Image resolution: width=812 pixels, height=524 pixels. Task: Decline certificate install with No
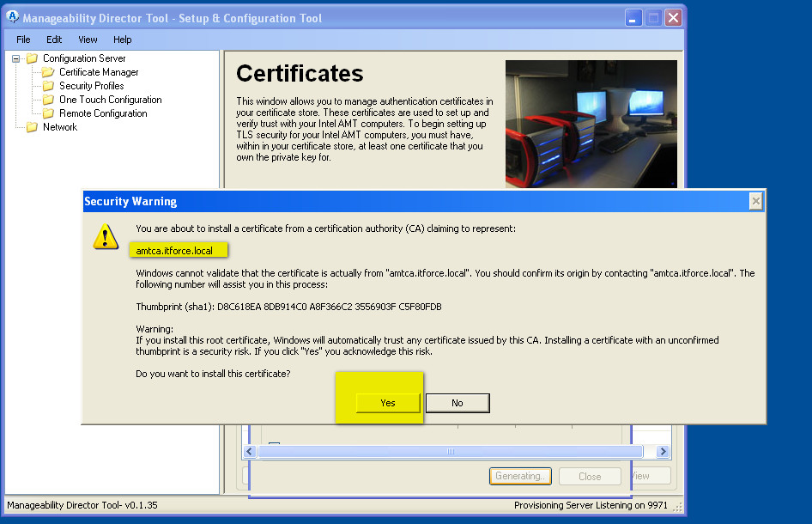pos(458,403)
